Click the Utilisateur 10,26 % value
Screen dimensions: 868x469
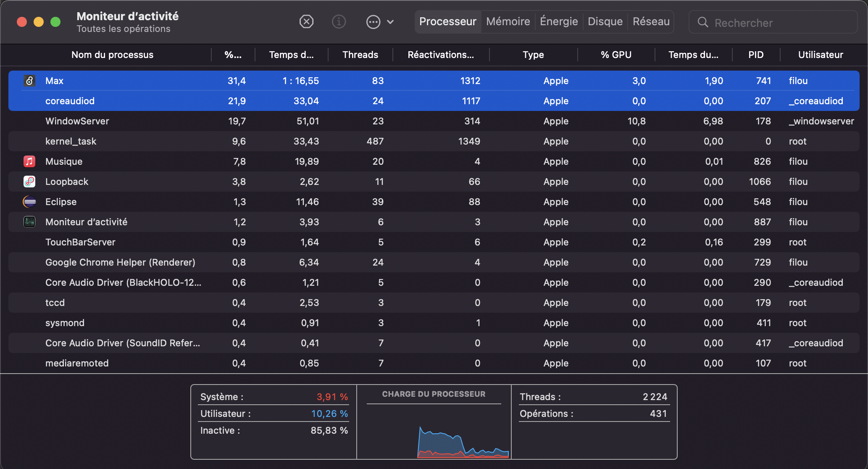(x=329, y=414)
